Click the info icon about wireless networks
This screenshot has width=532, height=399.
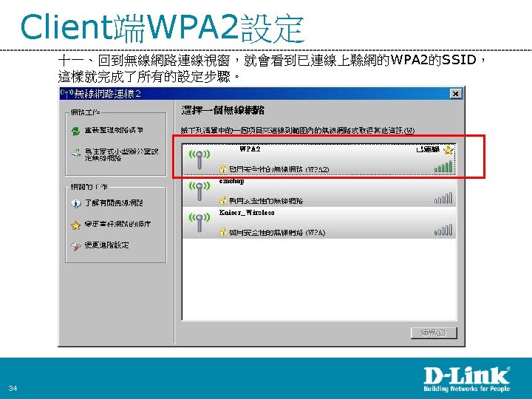(x=75, y=203)
